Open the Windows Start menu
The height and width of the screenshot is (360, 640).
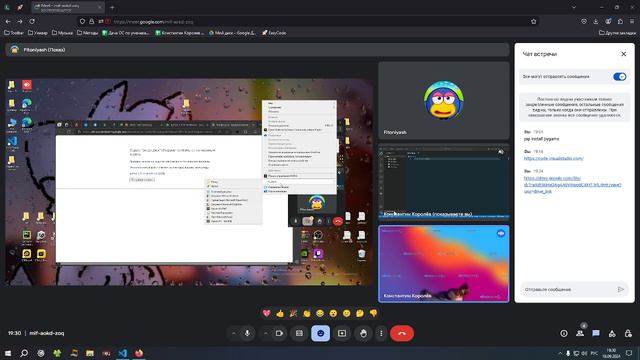point(8,353)
